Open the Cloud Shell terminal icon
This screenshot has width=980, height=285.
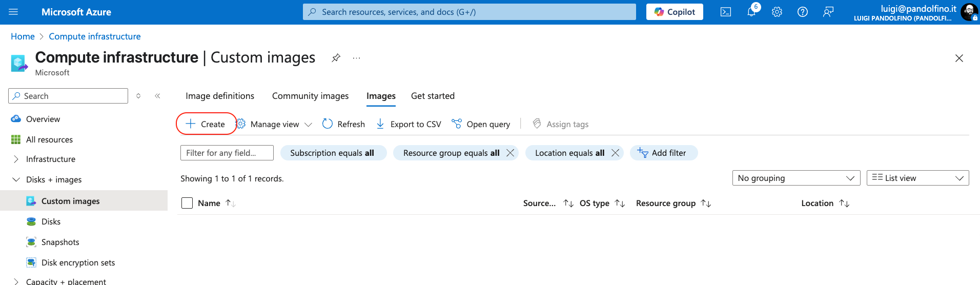(725, 12)
